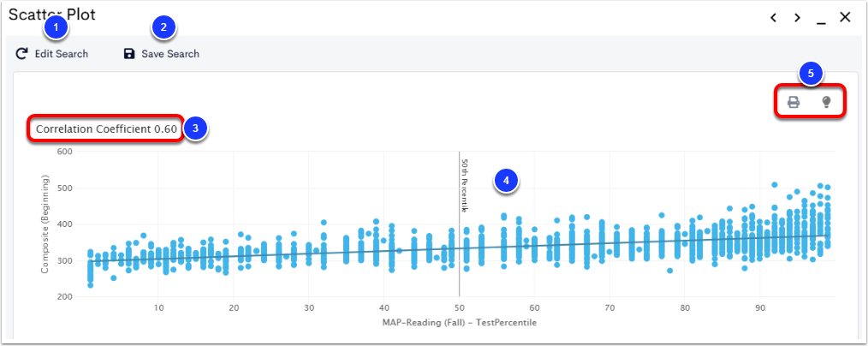Click the regression trend line

click(459, 247)
